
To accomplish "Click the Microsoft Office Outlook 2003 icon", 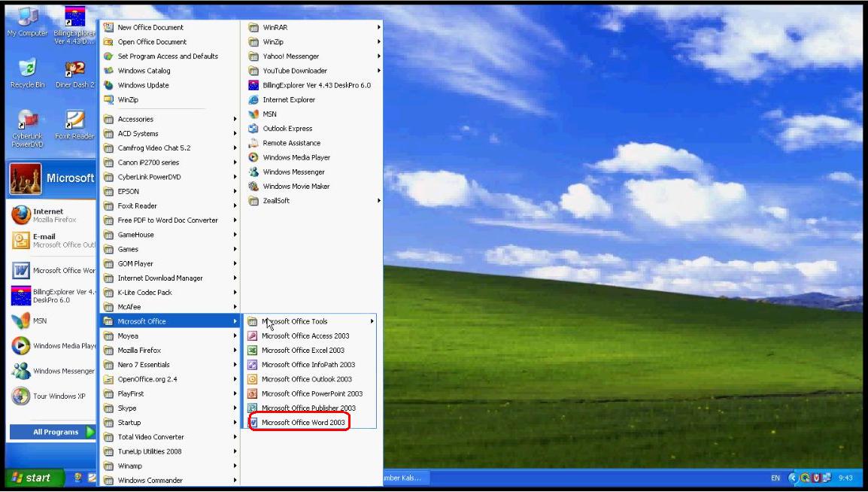I will coord(252,378).
